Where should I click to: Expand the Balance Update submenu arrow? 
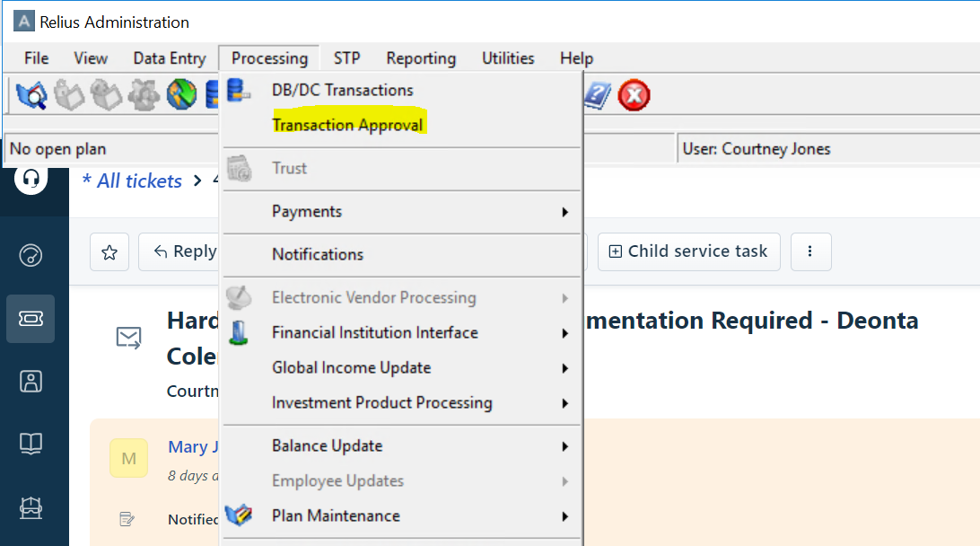(565, 446)
